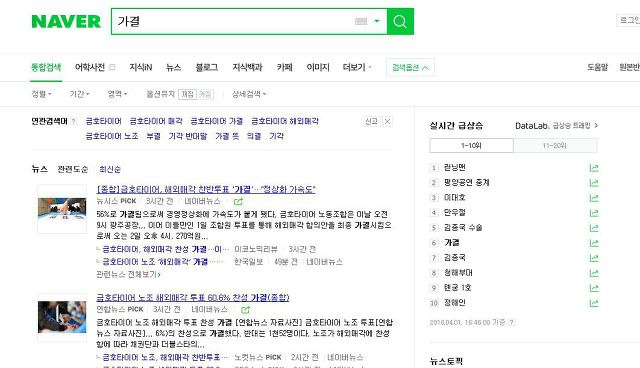Click related search 금호타이어 매각
Image resolution: width=640 pixels, height=368 pixels.
(x=156, y=121)
